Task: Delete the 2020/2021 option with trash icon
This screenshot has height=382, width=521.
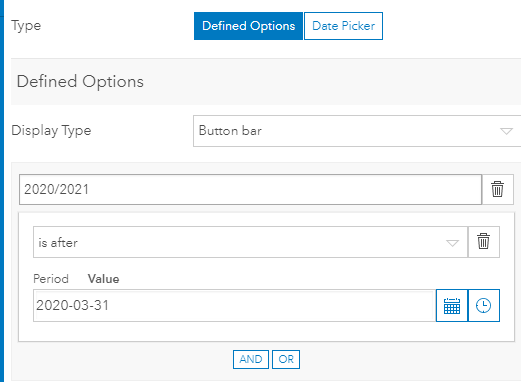Action: pyautogui.click(x=497, y=189)
